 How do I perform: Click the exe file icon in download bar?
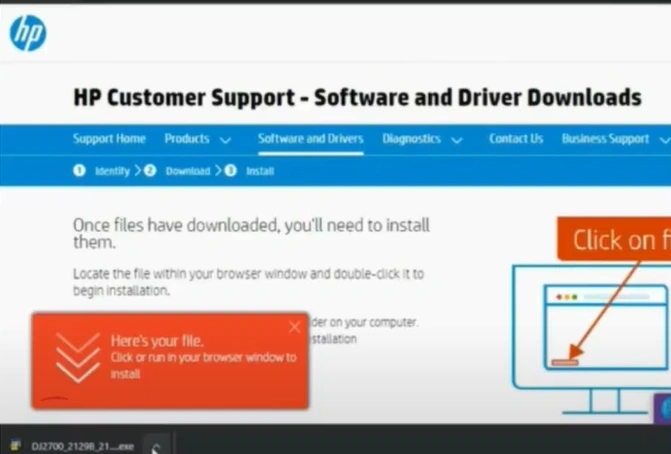[16, 446]
